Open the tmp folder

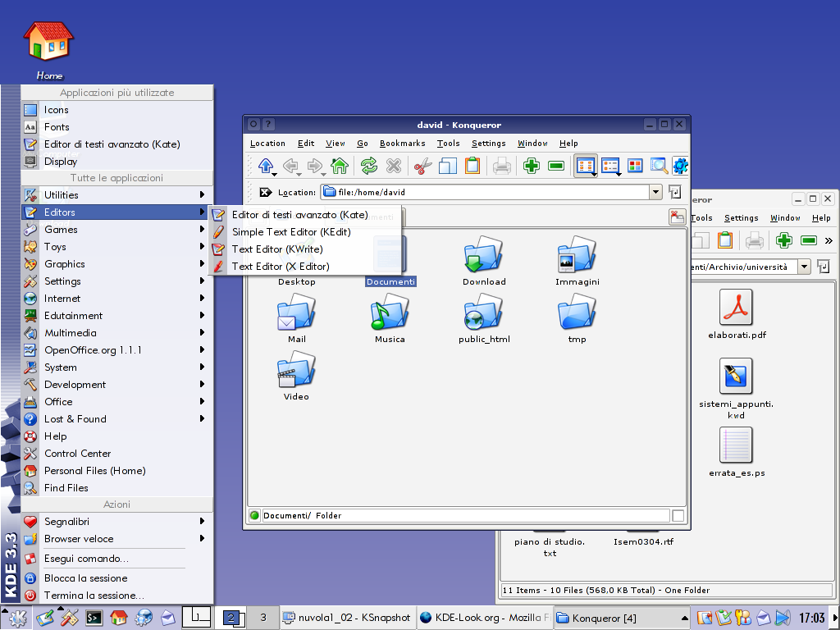tap(577, 312)
